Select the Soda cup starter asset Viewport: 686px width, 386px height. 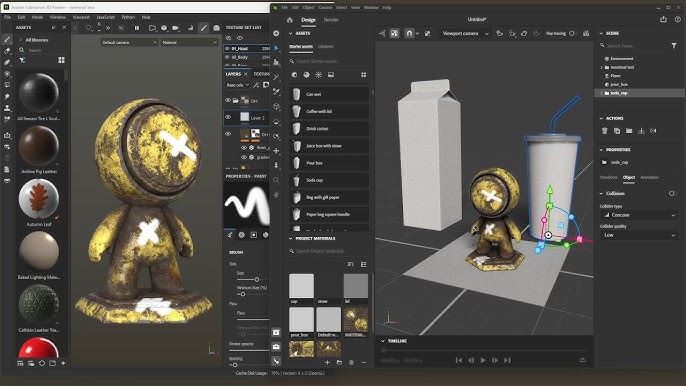pos(329,180)
